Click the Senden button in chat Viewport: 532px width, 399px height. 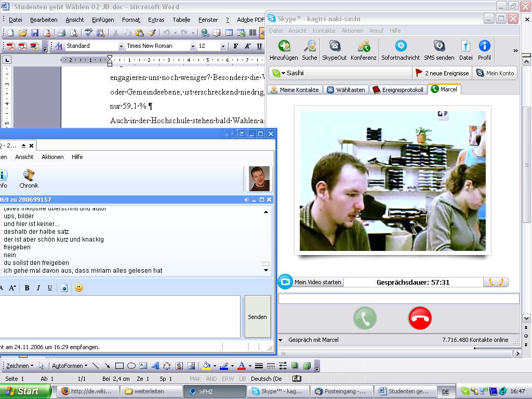click(x=258, y=316)
